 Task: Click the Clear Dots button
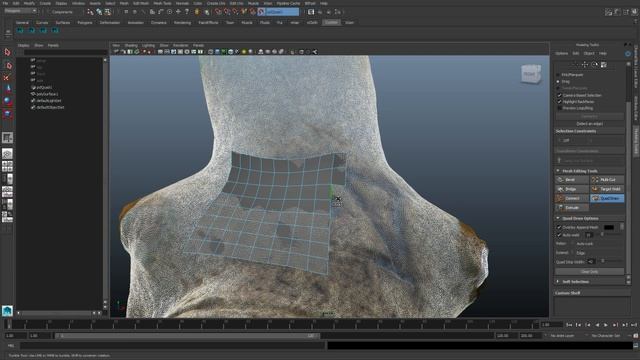pyautogui.click(x=589, y=271)
